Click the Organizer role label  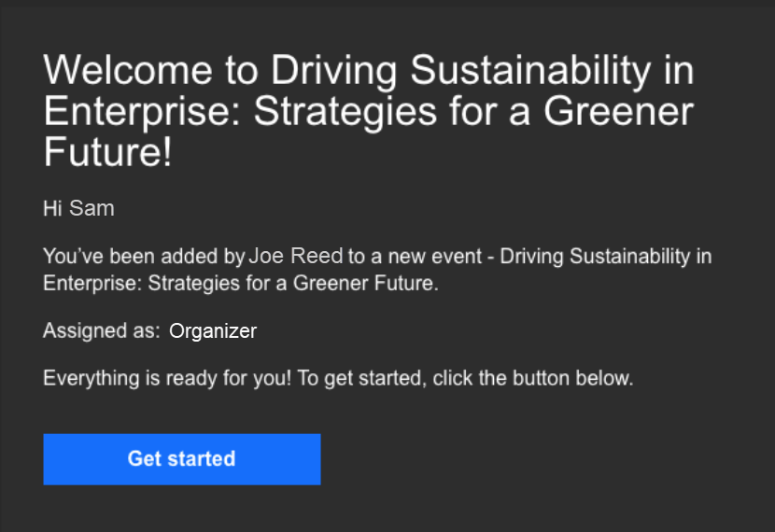pos(213,330)
